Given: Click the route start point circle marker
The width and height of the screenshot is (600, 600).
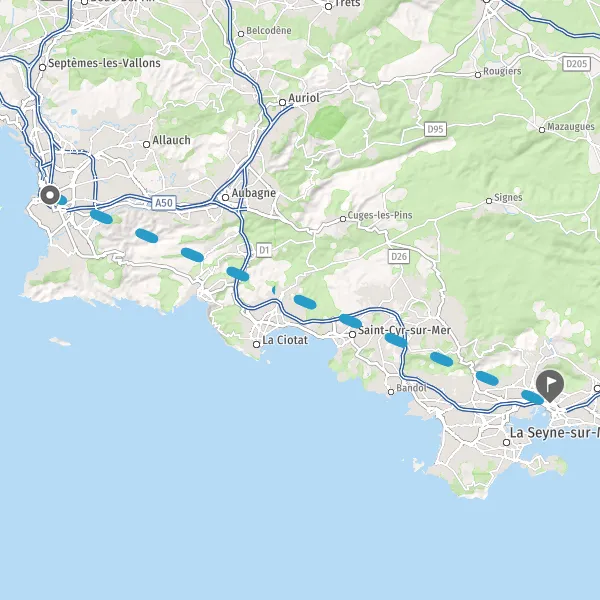Looking at the screenshot, I should (x=50, y=195).
